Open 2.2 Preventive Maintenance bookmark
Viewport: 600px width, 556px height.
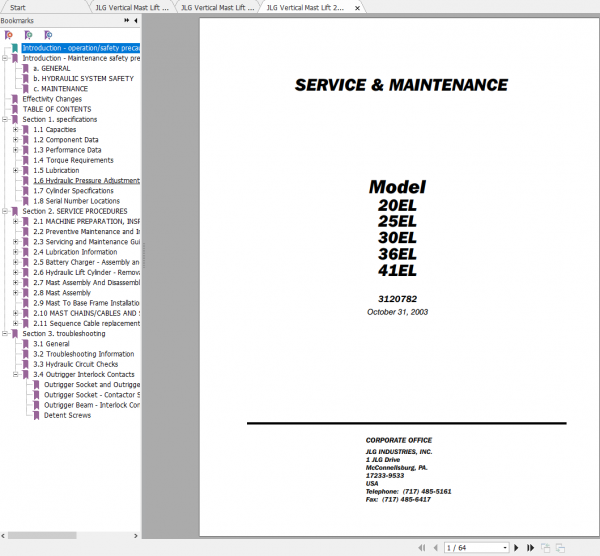point(86,232)
